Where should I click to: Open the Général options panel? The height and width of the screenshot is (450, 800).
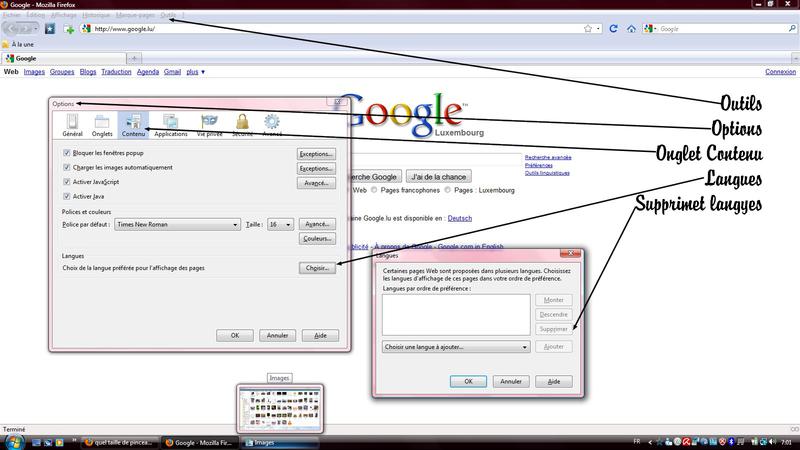coord(72,124)
